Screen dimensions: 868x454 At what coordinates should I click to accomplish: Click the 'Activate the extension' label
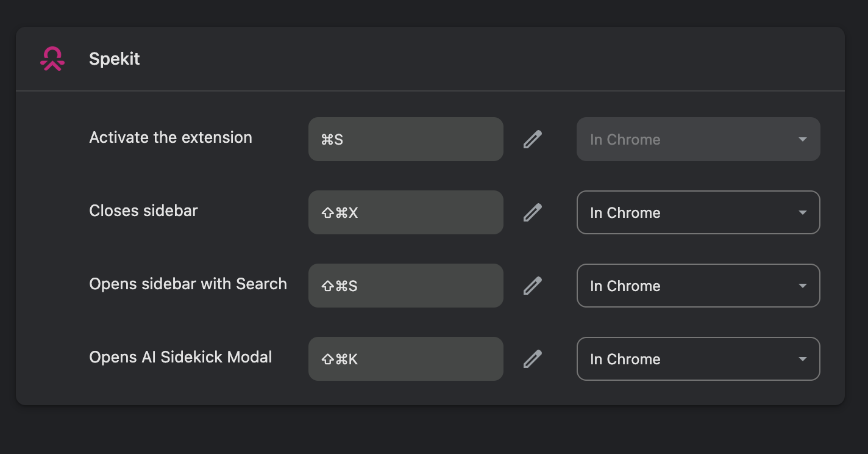[171, 137]
